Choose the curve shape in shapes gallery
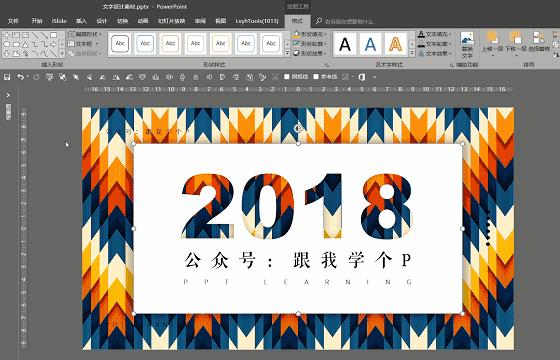This screenshot has width=560, height=360. point(44,54)
